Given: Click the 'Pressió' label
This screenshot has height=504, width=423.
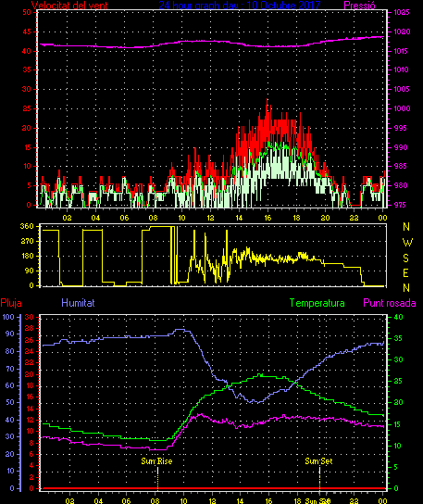Looking at the screenshot, I should pyautogui.click(x=359, y=6).
